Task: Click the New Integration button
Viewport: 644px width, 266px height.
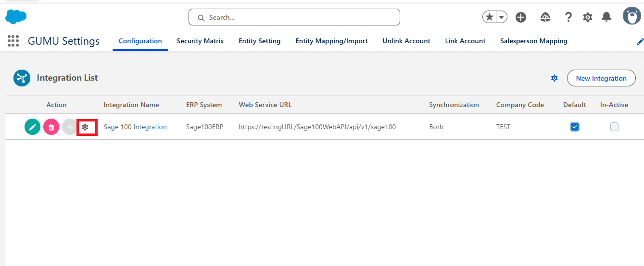Action: [601, 78]
